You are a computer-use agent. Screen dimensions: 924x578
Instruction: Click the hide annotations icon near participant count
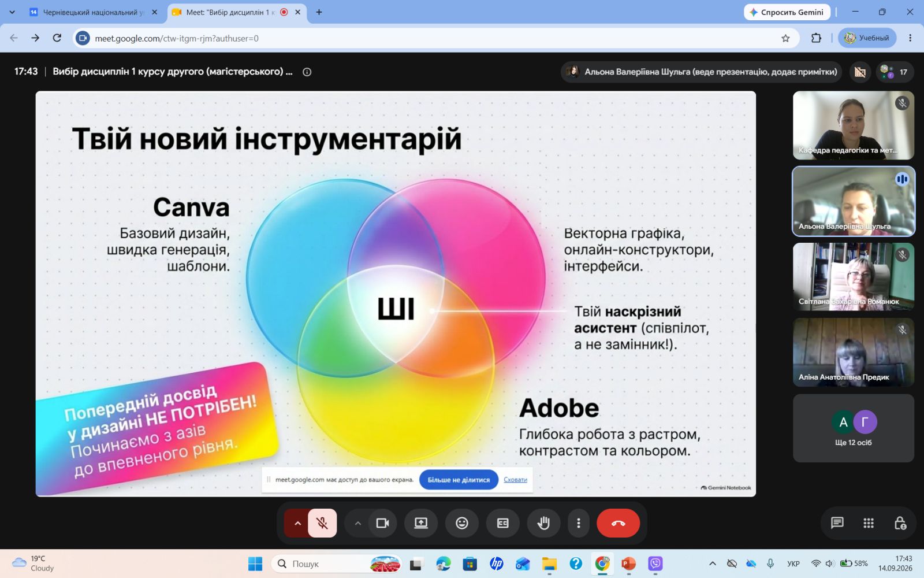(860, 72)
